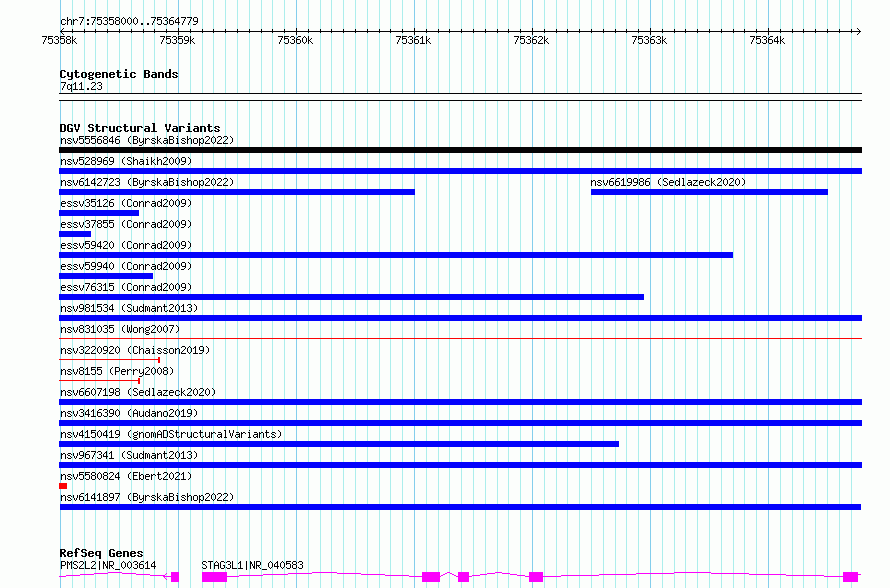
Task: Select the red nsv3220920 variant line
Action: [110, 360]
